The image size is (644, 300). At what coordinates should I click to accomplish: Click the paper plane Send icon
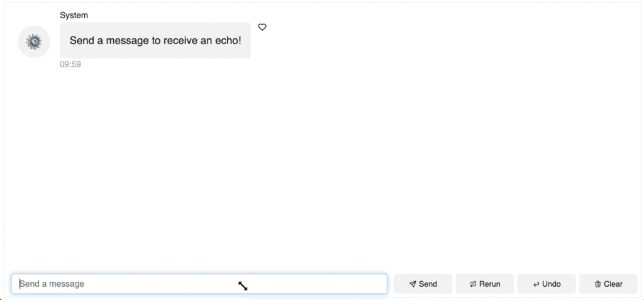tap(413, 284)
